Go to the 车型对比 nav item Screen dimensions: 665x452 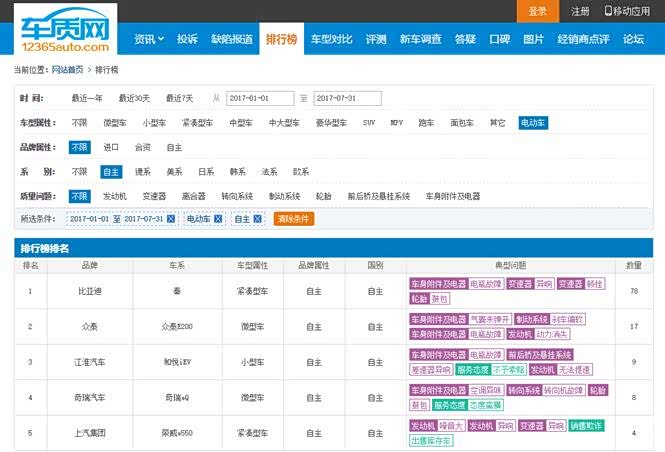coord(330,40)
